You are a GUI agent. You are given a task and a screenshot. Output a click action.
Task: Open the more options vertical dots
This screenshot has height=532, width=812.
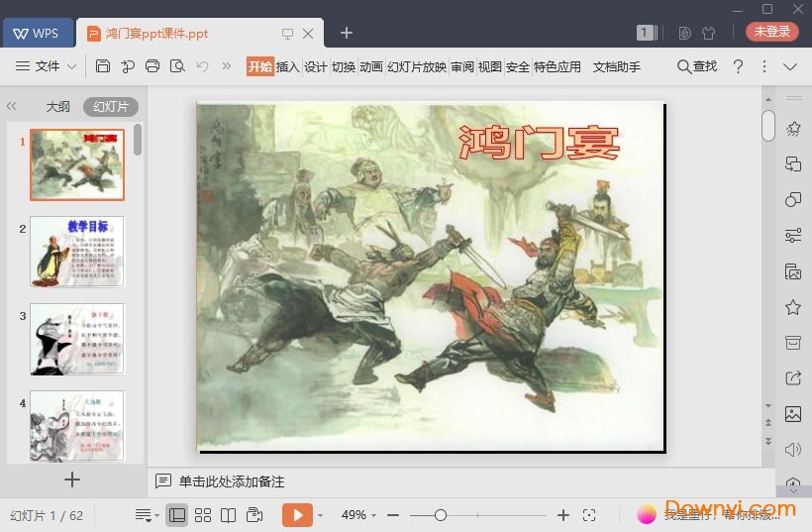[x=764, y=66]
